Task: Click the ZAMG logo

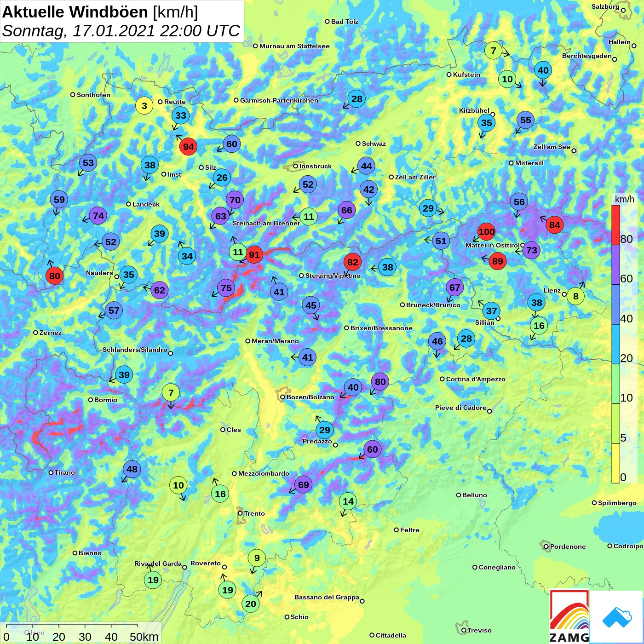Action: coord(569,616)
